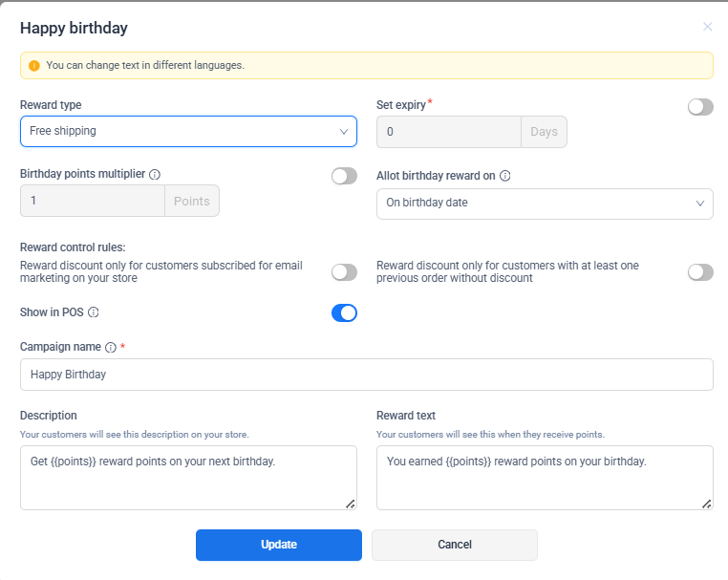Expand the Allot birthday reward on dropdown

545,204
